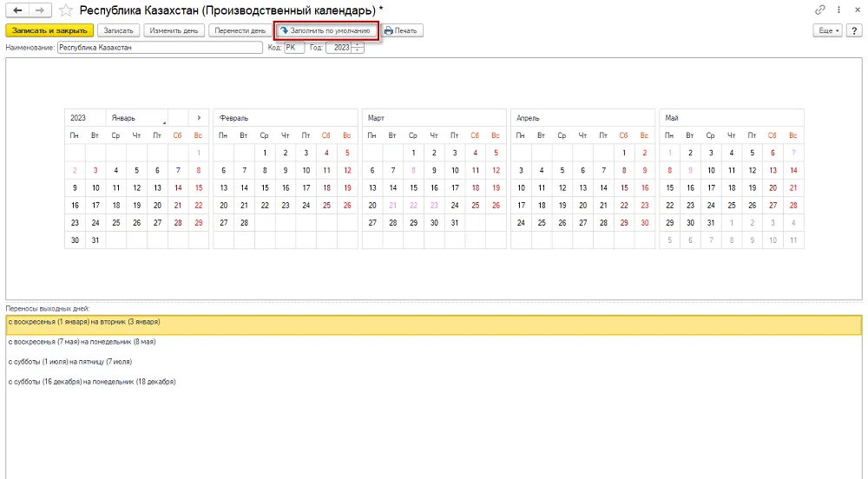
Task: Select February 5 in the calendar
Action: (x=347, y=153)
